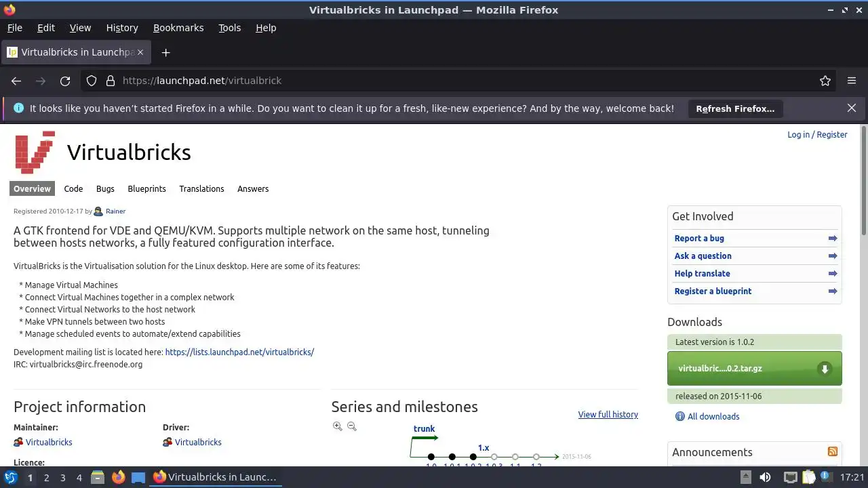
Task: Open the View menu
Action: point(80,28)
